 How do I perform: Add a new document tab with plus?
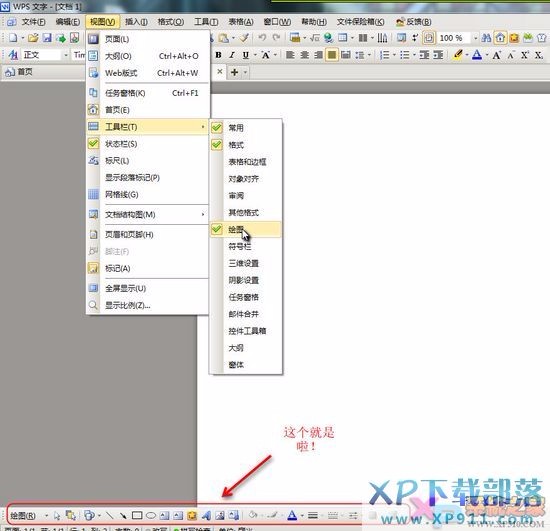[x=234, y=72]
